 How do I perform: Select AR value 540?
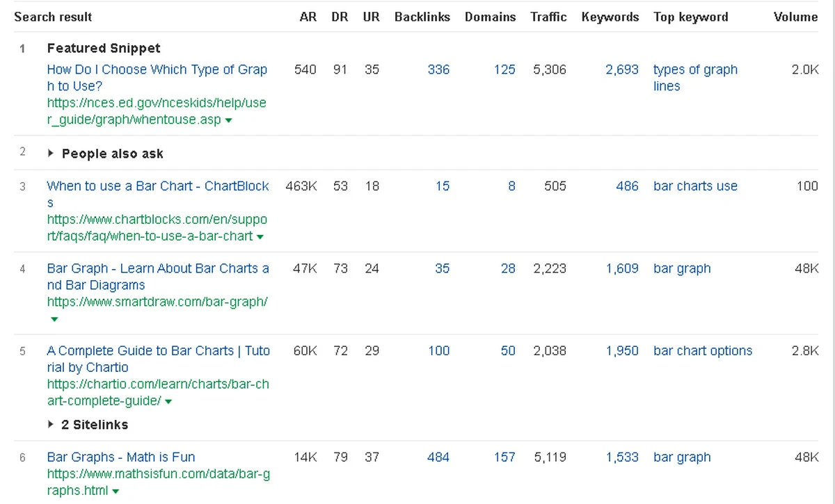tap(305, 70)
